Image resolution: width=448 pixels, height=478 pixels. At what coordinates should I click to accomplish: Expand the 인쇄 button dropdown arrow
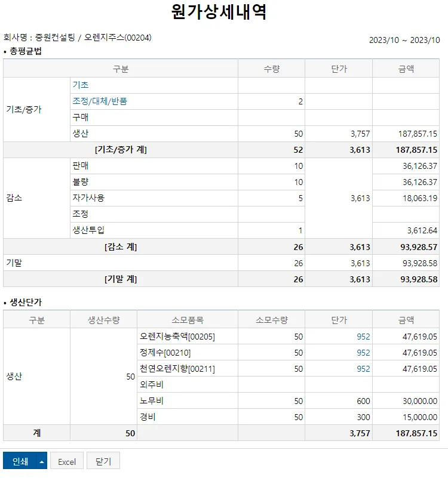(x=42, y=461)
